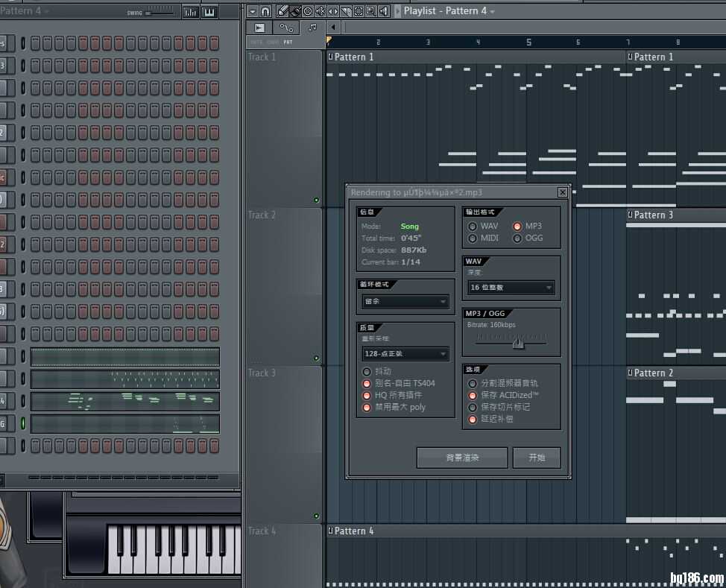This screenshot has height=588, width=726.
Task: Open the graph editor bars icon
Action: coord(191,12)
